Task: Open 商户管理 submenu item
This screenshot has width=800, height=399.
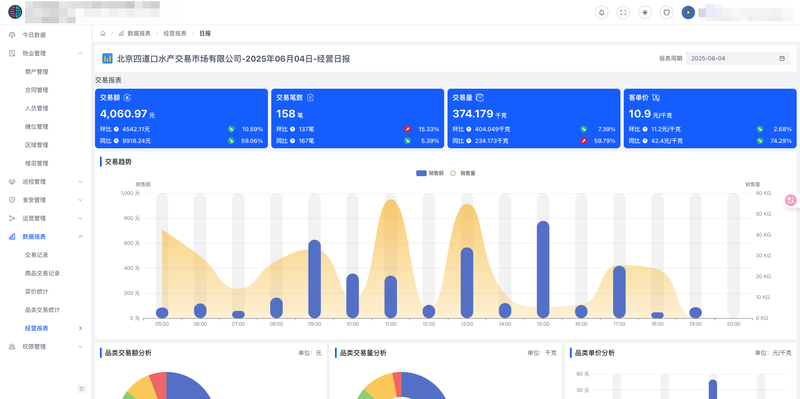Action: (x=36, y=72)
